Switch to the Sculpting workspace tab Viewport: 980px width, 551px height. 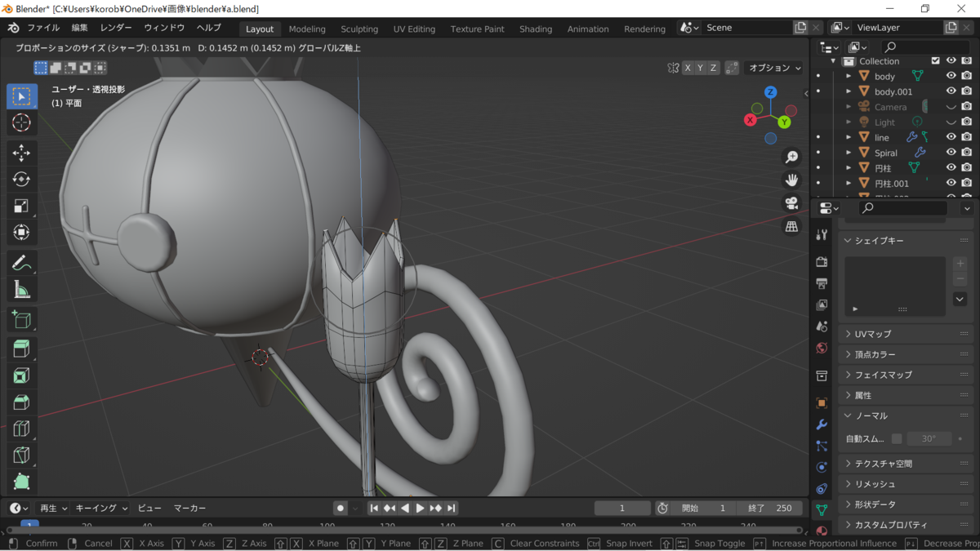pos(359,29)
